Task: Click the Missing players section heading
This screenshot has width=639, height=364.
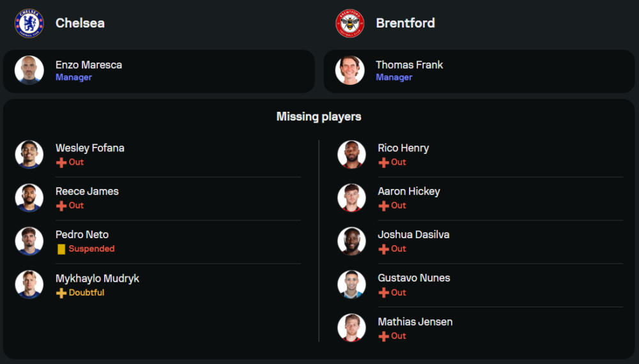Action: 319,116
